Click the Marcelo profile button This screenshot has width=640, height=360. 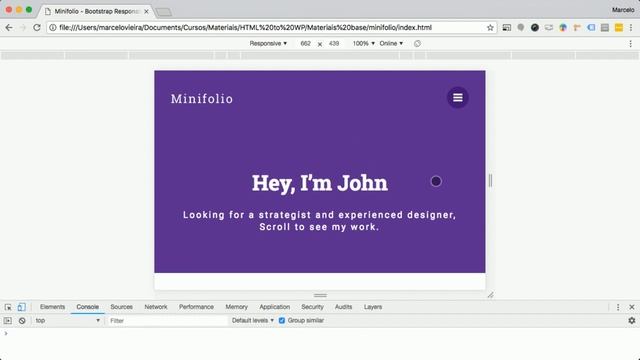point(623,10)
